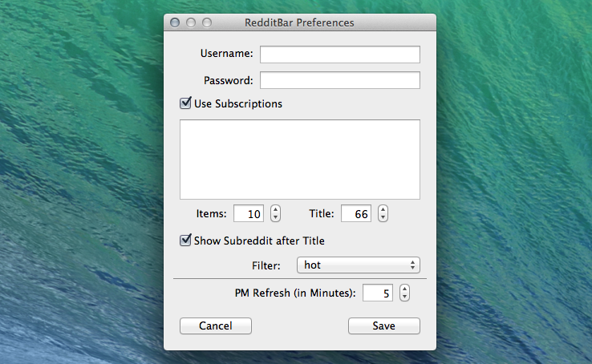Focus the Title length field

356,213
